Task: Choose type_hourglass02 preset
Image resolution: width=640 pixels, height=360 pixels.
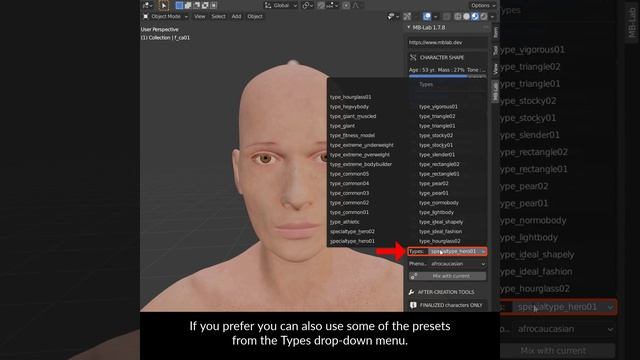Action: pyautogui.click(x=440, y=241)
